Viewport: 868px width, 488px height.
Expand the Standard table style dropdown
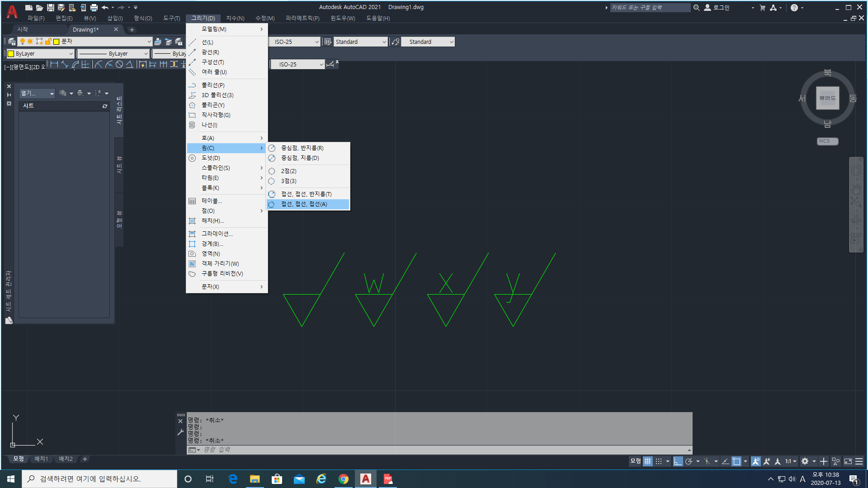click(384, 42)
